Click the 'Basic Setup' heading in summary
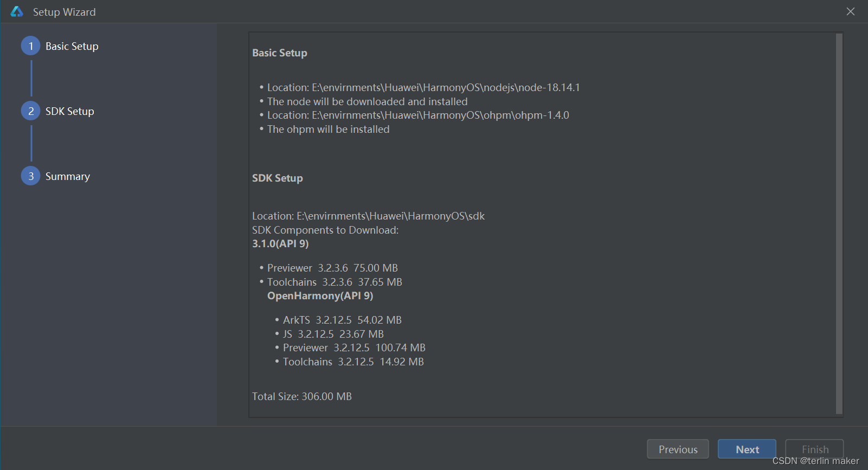 [x=280, y=53]
